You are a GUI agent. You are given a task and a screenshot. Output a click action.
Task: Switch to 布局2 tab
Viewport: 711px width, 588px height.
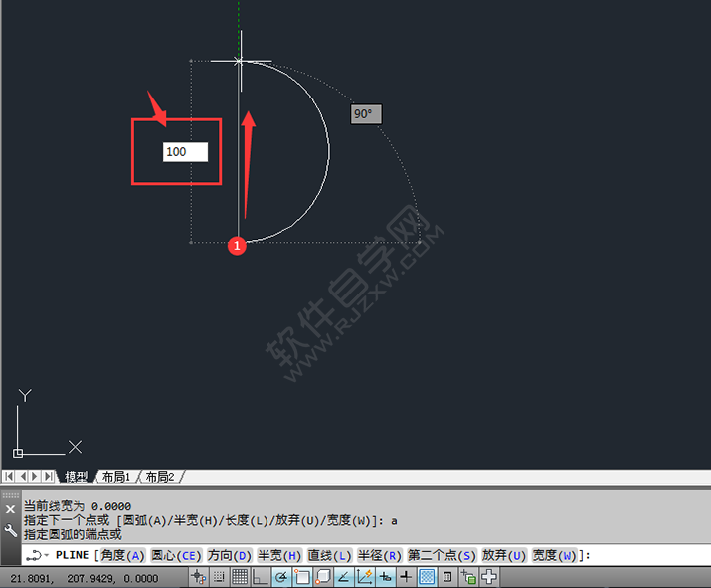click(160, 477)
